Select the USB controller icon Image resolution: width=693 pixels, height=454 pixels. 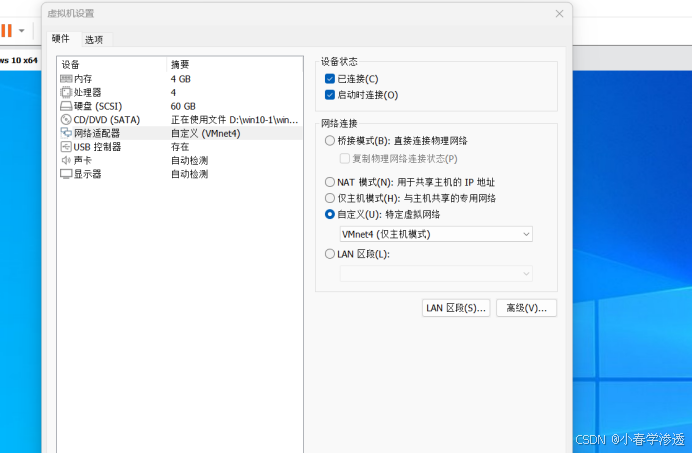pyautogui.click(x=66, y=147)
